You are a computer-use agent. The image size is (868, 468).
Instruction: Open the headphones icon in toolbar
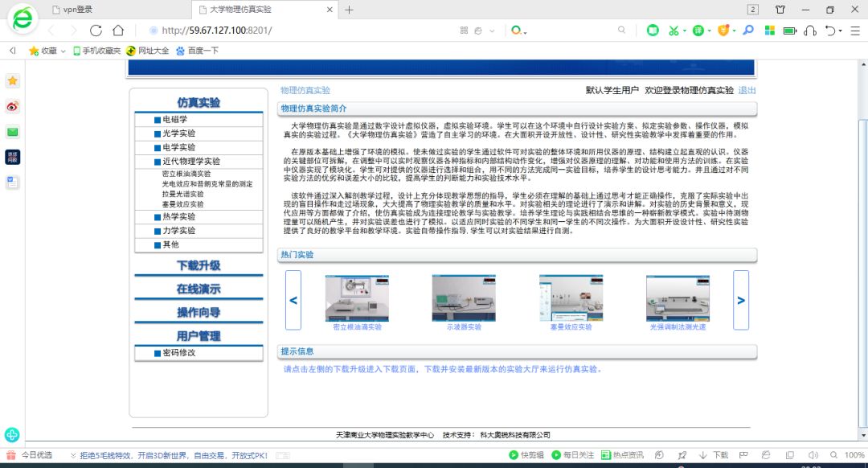coord(810,31)
